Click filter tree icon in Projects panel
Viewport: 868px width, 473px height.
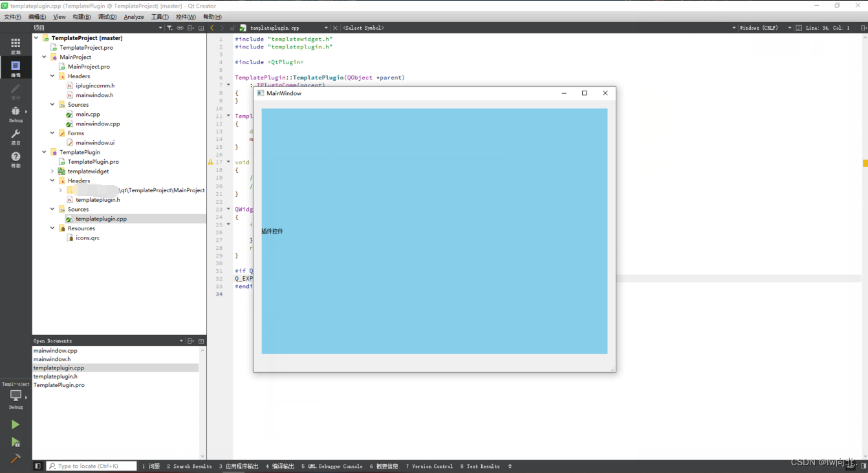click(x=169, y=28)
